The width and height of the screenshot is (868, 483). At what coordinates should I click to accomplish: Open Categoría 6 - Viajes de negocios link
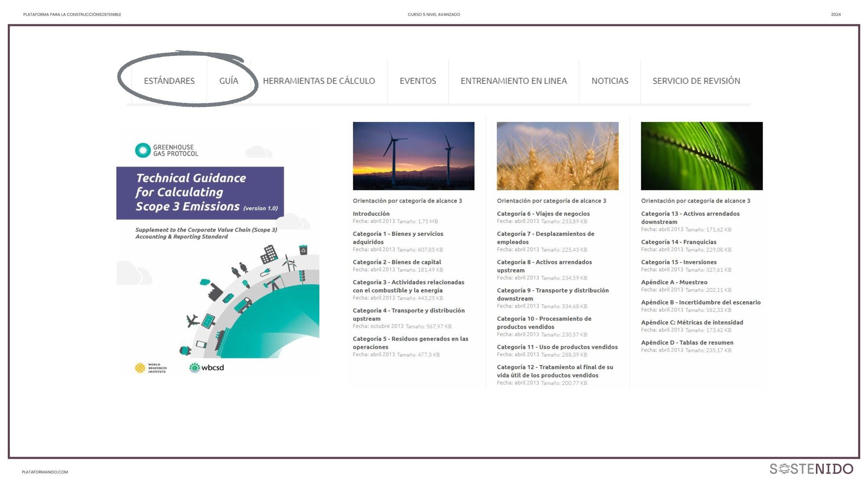point(543,214)
